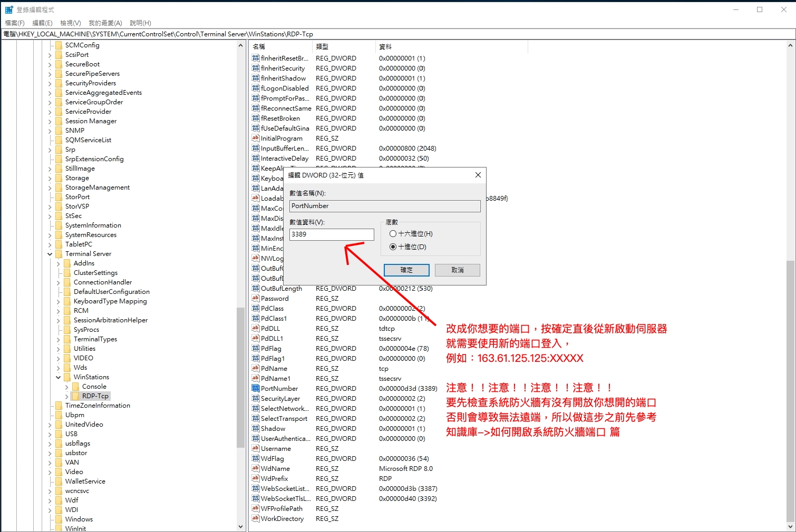Collapse the Terminal Server tree node

point(50,254)
